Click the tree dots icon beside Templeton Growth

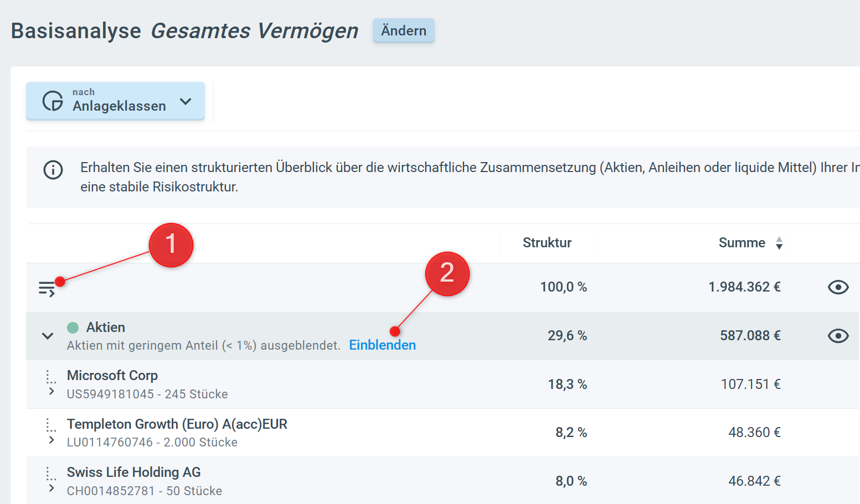click(51, 425)
